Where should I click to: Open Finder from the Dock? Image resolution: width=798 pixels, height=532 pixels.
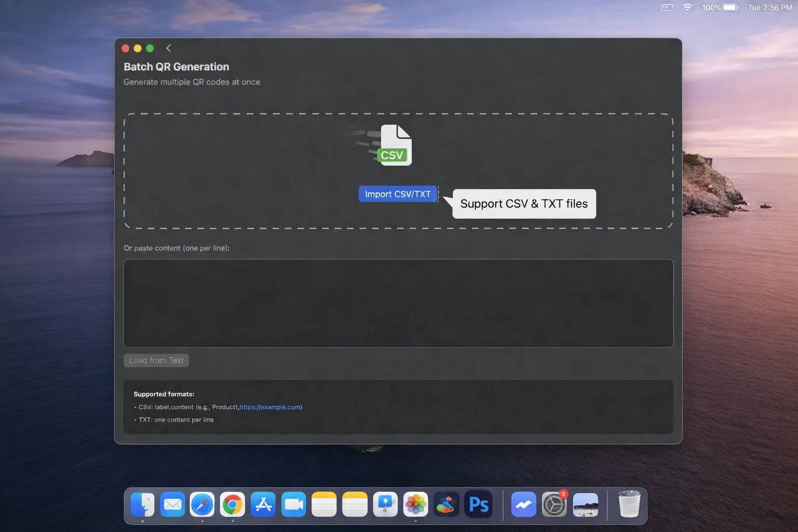(142, 504)
